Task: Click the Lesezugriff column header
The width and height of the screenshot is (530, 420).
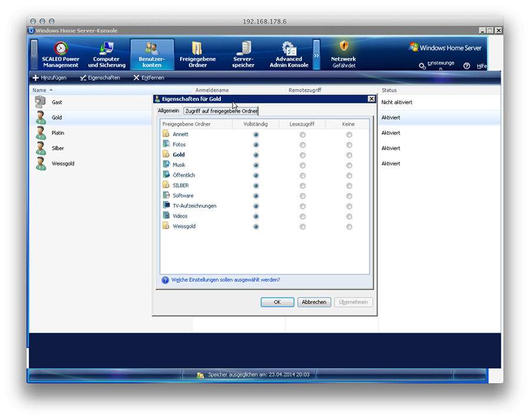Action: pyautogui.click(x=302, y=124)
